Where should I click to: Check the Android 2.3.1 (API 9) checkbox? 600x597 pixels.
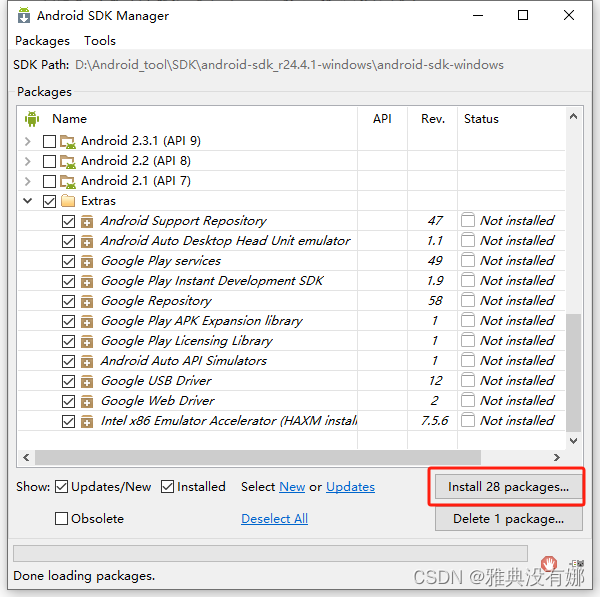coord(49,142)
